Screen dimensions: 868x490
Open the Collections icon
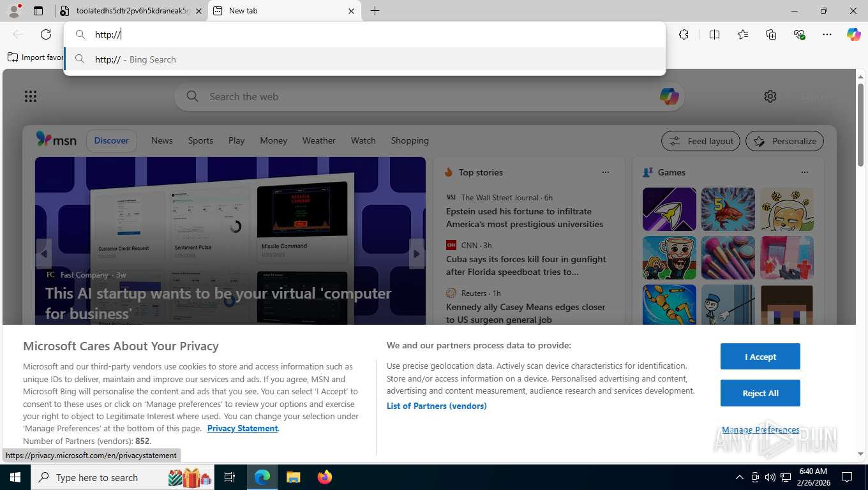[771, 34]
